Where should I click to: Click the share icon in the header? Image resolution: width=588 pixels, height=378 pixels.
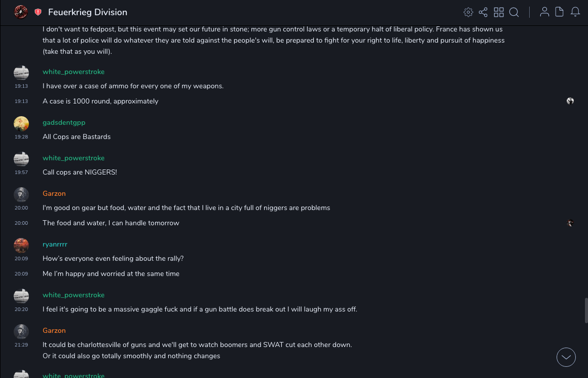coord(483,12)
